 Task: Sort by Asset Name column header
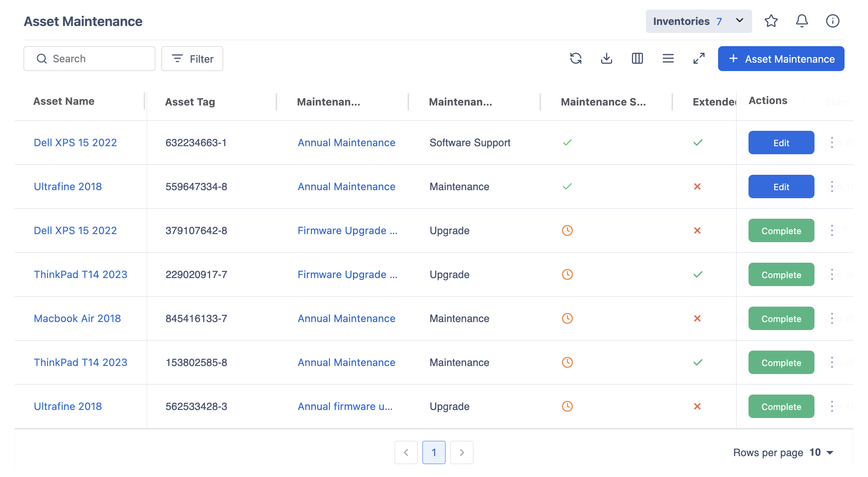[64, 101]
